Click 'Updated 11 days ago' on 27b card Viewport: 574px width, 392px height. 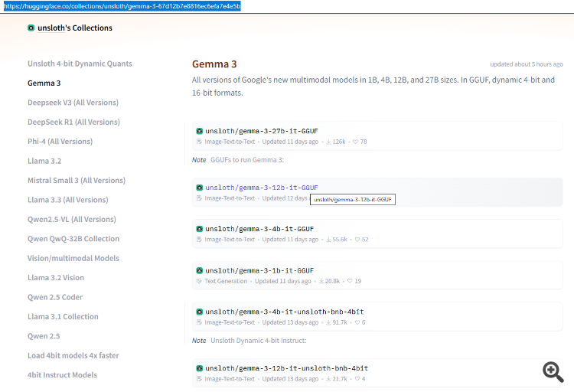point(290,142)
